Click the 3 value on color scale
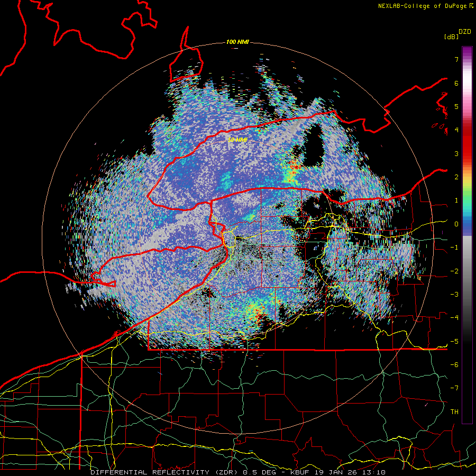Viewport: 476px width, 476px height. click(x=456, y=153)
